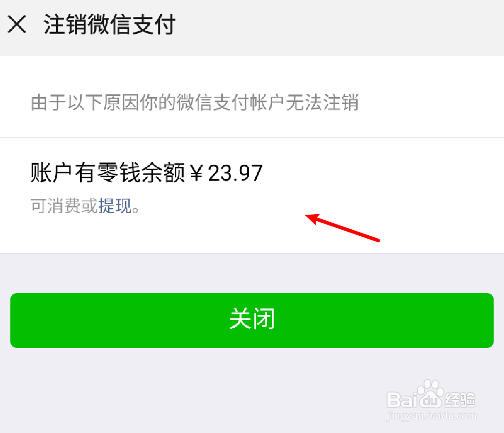Tap the 无法注销 words in the notice
Image resolution: width=504 pixels, height=433 pixels.
click(x=322, y=102)
